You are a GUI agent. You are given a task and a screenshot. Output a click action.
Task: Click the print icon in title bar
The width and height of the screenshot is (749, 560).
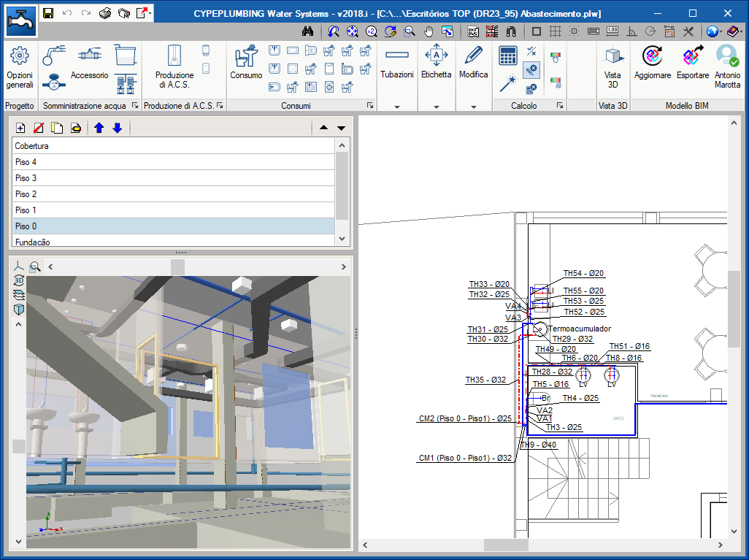pyautogui.click(x=105, y=13)
